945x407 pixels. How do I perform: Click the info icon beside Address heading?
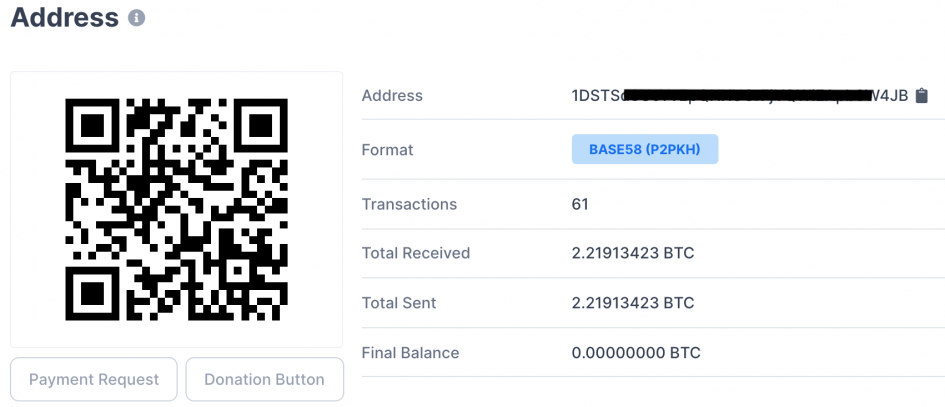coord(136,18)
